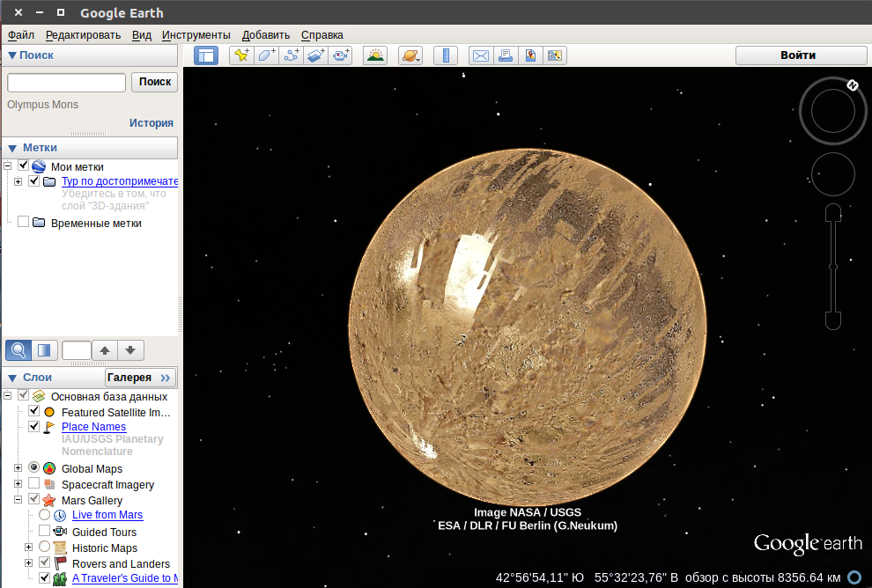Click zoom-in end of zoom slider
Viewport: 872px width, 588px height.
coord(833,212)
